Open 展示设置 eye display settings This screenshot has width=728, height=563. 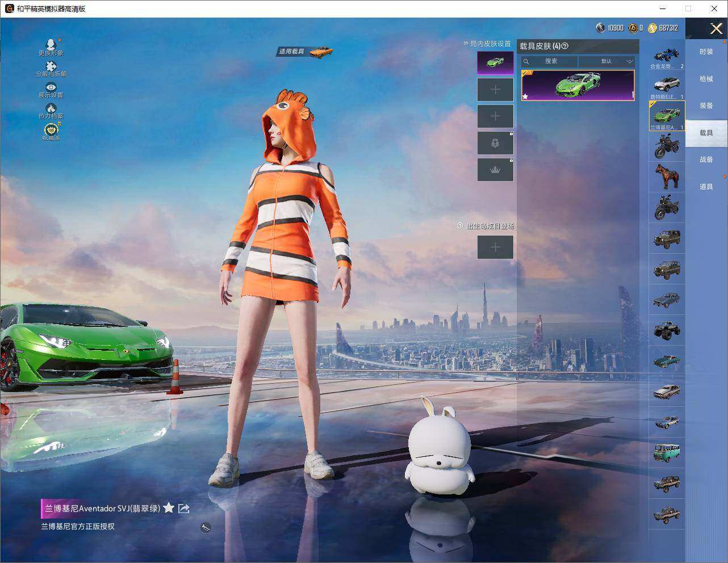click(x=51, y=90)
